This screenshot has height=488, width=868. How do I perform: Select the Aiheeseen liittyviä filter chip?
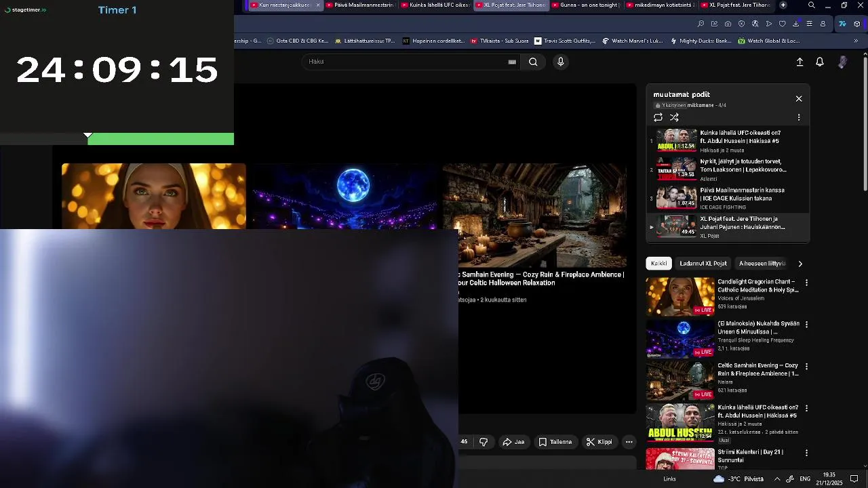(x=762, y=264)
